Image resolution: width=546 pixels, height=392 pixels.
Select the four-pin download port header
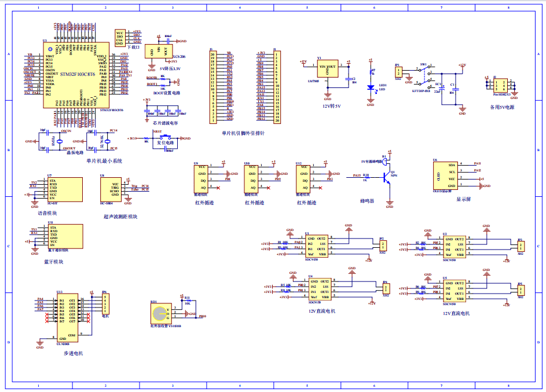120,38
